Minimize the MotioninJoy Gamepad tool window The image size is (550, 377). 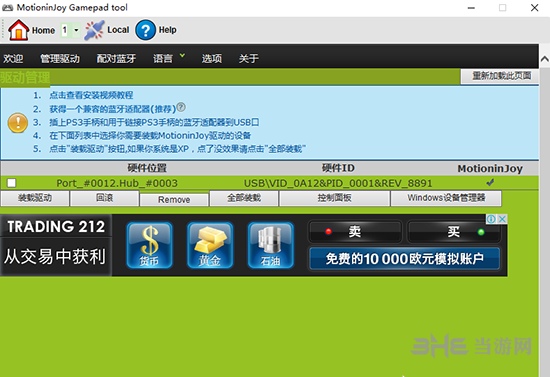471,8
